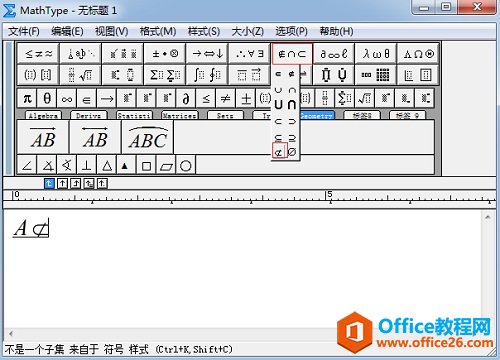
Task: Insert the spherical angle symbol
Action: (67, 165)
